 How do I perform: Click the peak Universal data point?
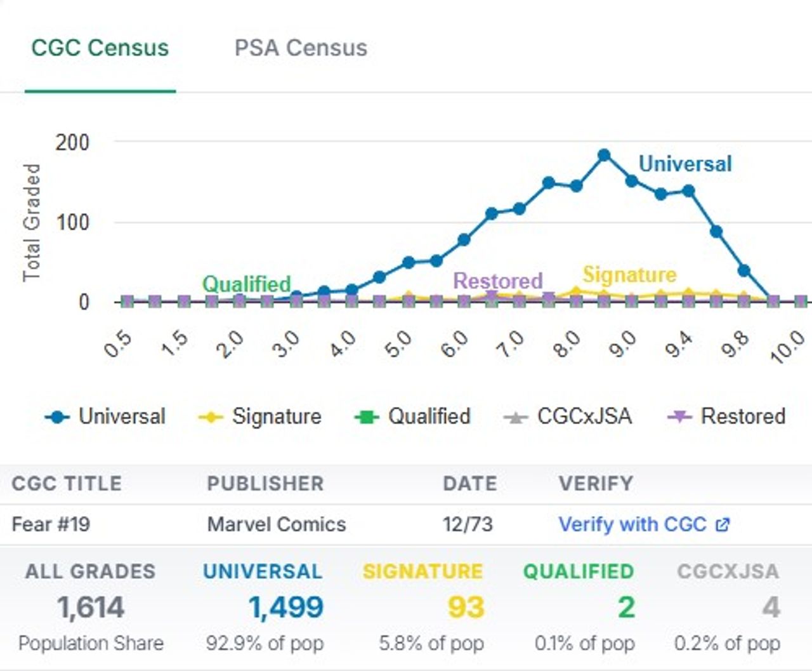604,156
